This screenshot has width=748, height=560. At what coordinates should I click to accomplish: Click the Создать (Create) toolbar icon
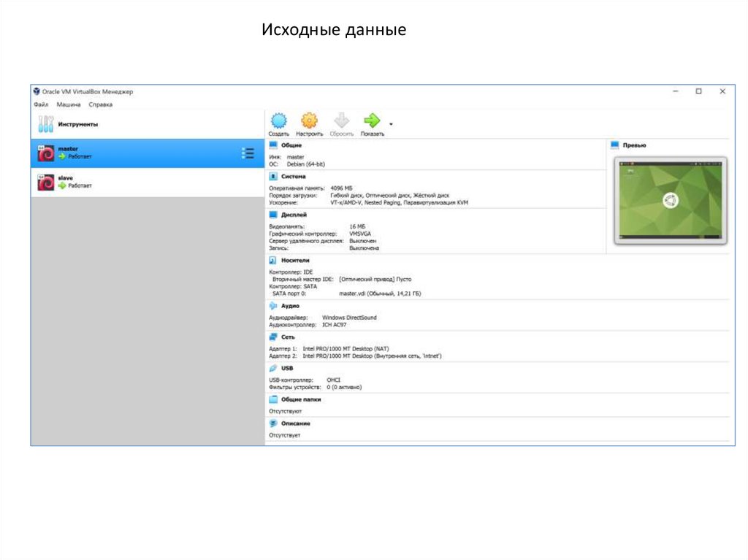coord(279,120)
